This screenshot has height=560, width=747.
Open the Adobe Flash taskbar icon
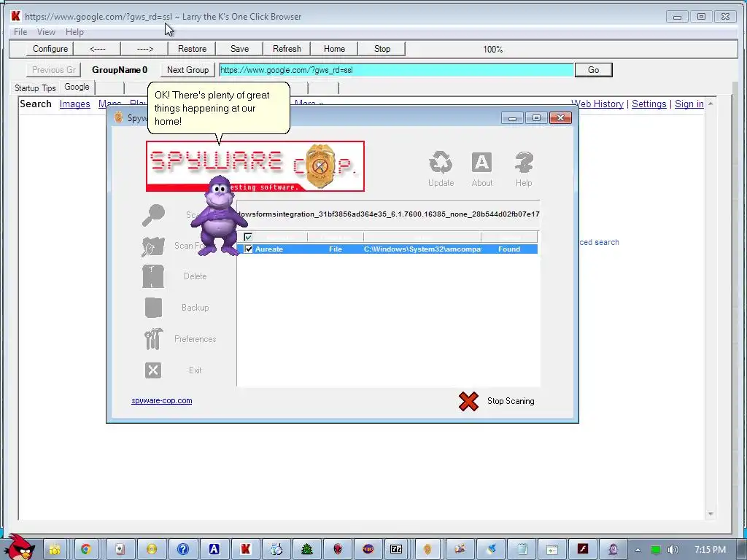click(583, 550)
